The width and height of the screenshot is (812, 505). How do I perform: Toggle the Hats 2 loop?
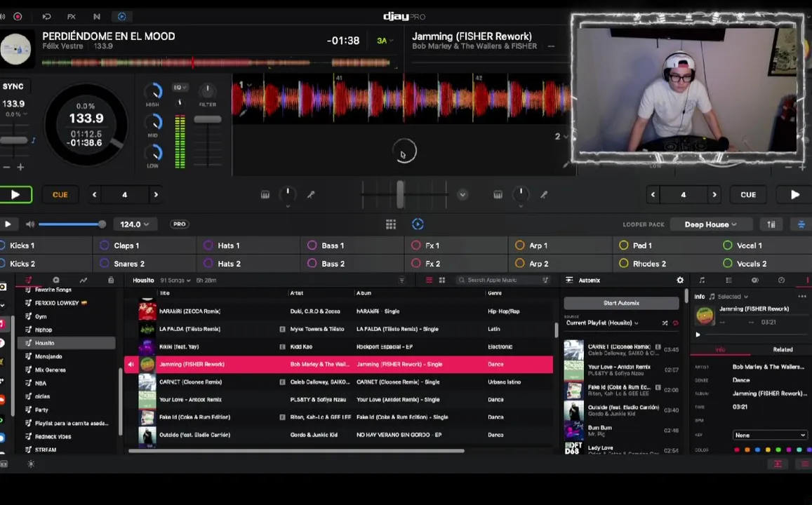click(248, 263)
